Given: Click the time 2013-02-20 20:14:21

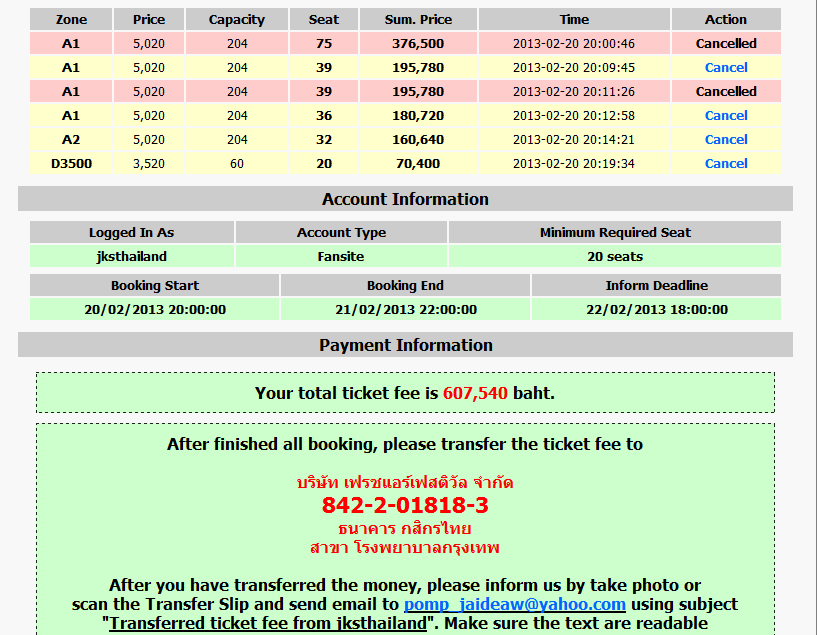Looking at the screenshot, I should pyautogui.click(x=574, y=139).
